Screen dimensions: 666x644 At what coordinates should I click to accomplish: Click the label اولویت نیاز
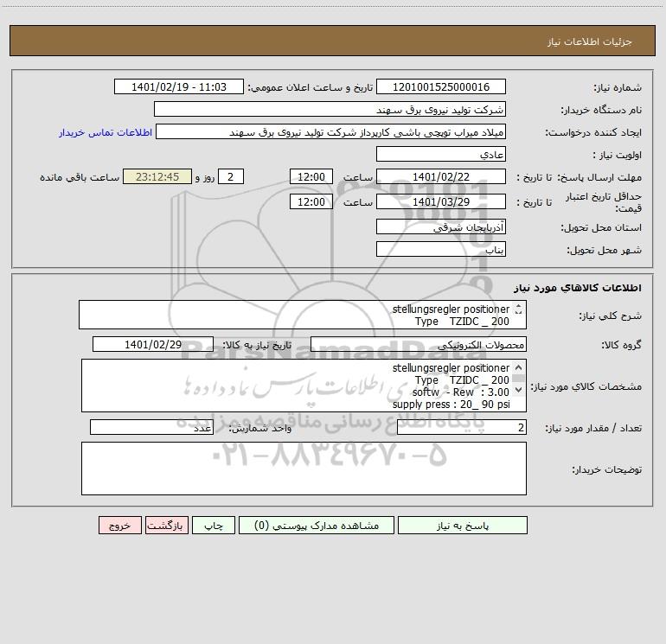click(x=618, y=155)
